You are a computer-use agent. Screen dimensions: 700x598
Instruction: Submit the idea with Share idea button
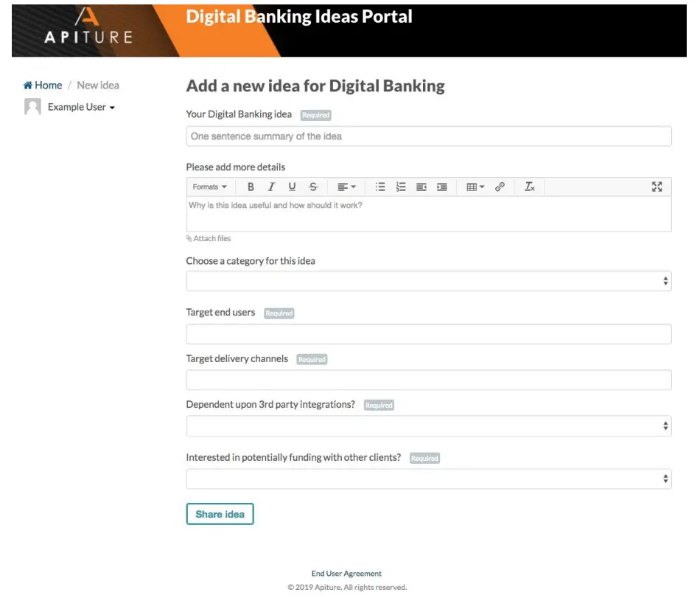(220, 514)
